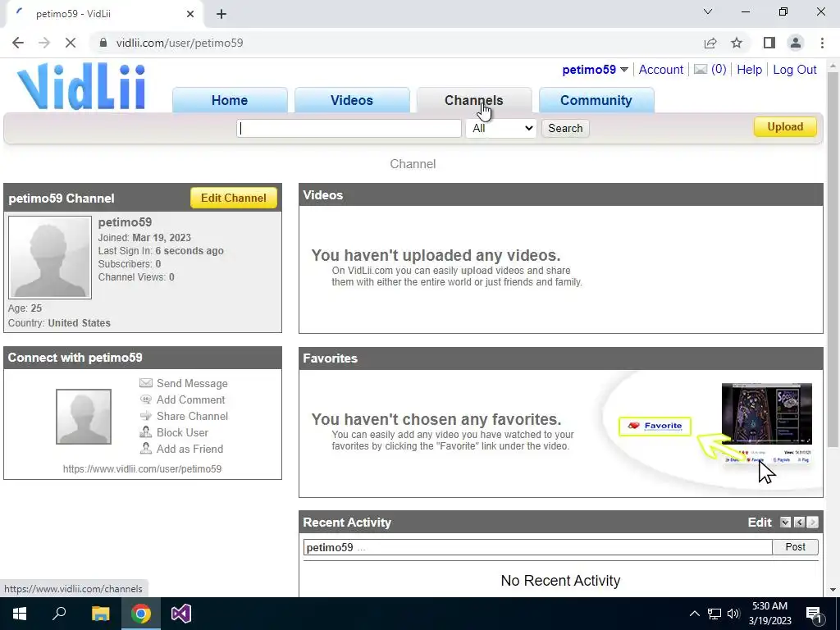
Task: Focus the search text field
Action: click(x=349, y=128)
